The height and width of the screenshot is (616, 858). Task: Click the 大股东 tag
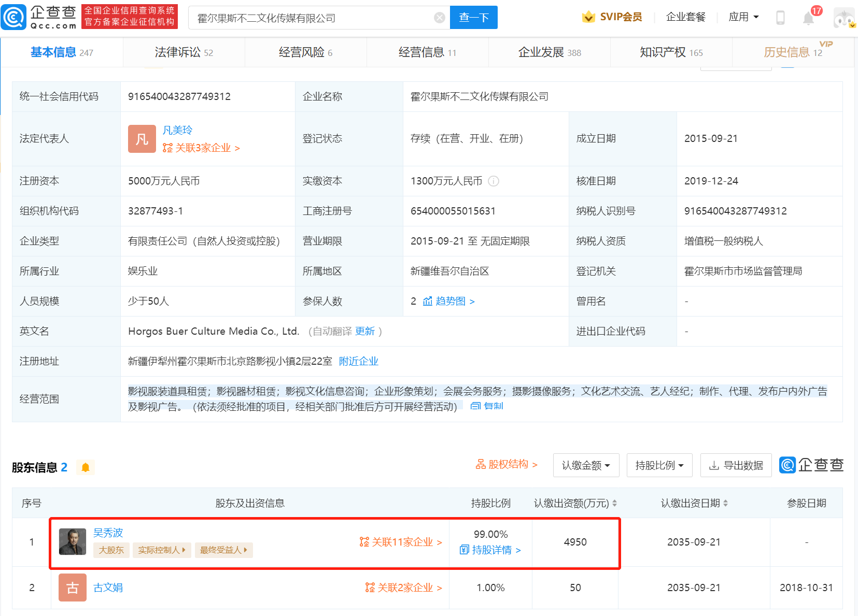111,550
